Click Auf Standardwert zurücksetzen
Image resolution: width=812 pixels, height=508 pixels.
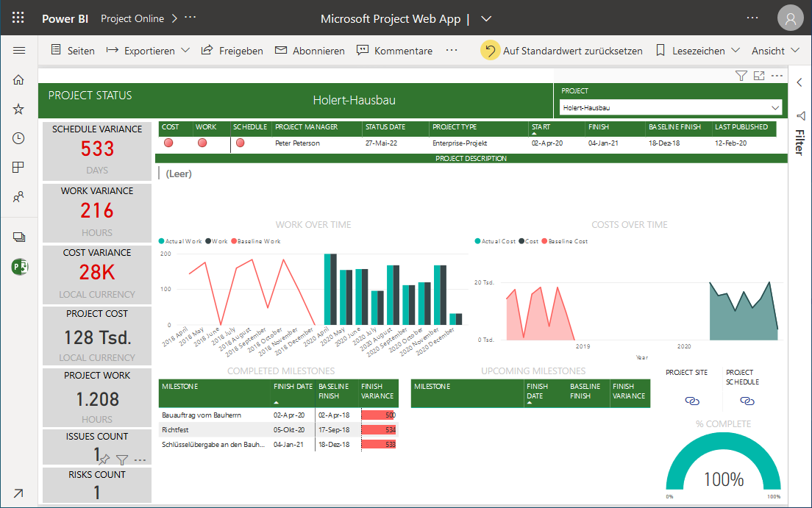click(x=563, y=50)
